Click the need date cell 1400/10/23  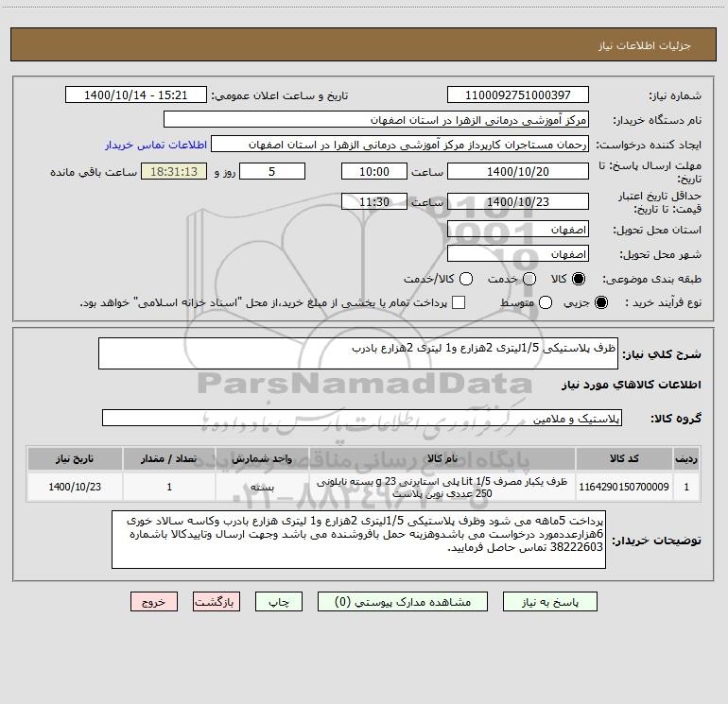75,487
